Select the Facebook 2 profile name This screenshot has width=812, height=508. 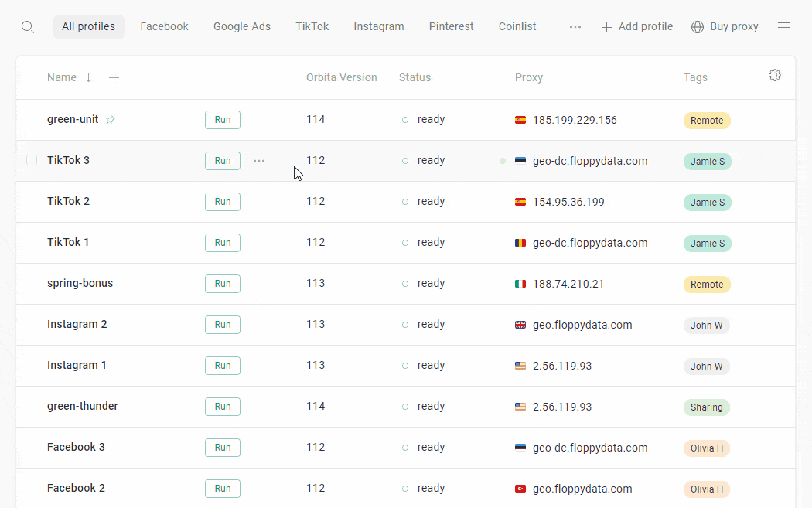pyautogui.click(x=76, y=488)
